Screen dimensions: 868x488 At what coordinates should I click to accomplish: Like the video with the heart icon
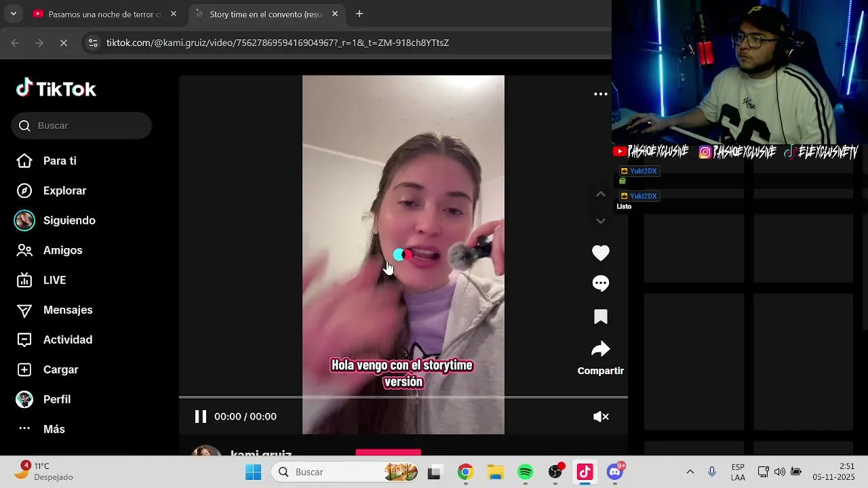click(601, 253)
